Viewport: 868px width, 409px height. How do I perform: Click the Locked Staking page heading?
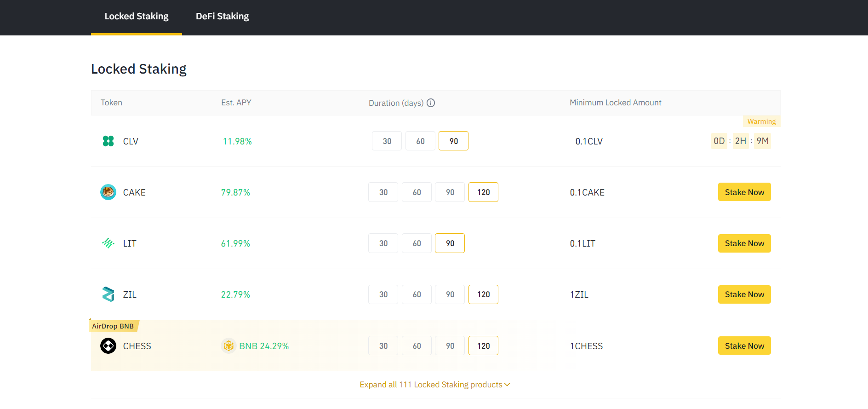click(138, 69)
